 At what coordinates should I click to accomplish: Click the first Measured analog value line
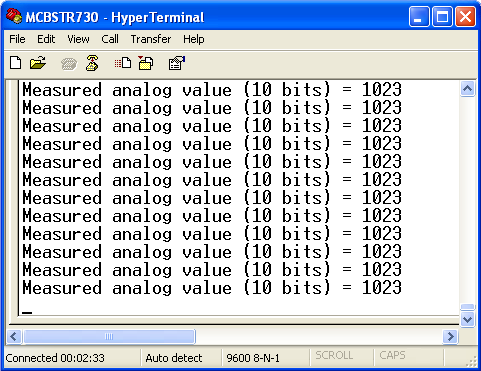[x=212, y=90]
